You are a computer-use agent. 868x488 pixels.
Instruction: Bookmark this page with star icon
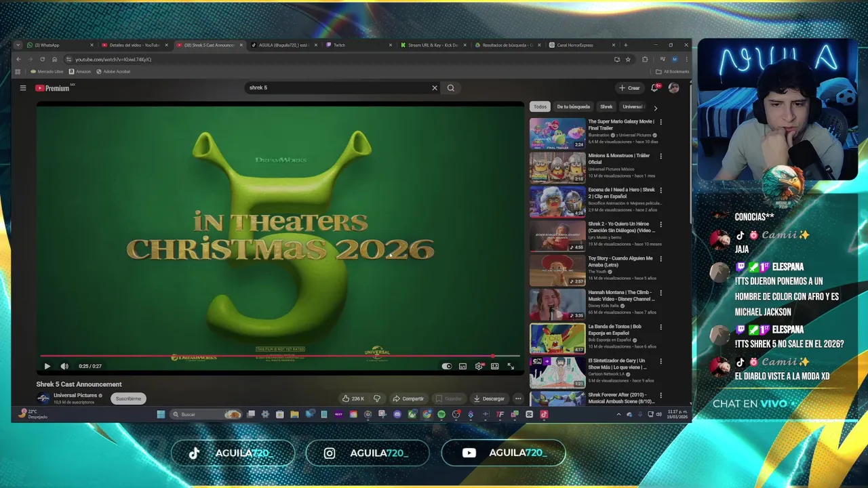coord(628,59)
